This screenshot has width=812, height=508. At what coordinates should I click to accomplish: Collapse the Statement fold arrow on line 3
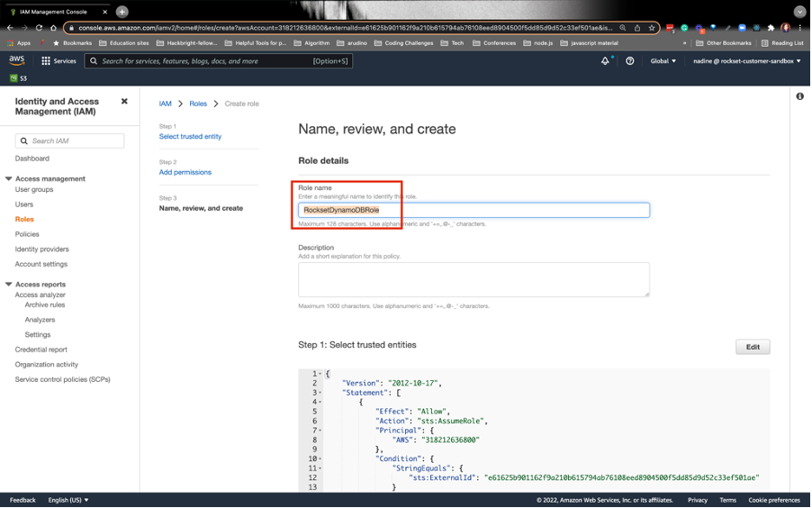pyautogui.click(x=320, y=393)
